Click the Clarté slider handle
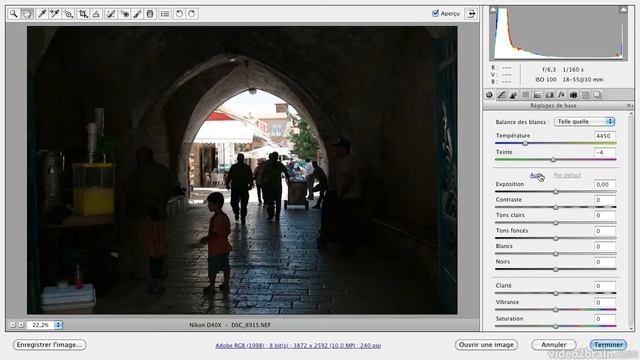640x360 pixels. (x=556, y=293)
